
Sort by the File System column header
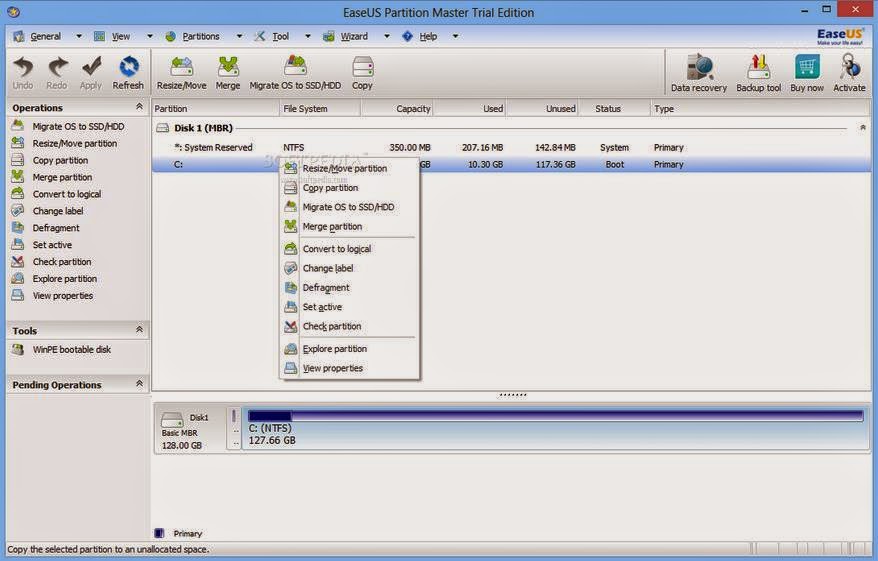pos(320,109)
